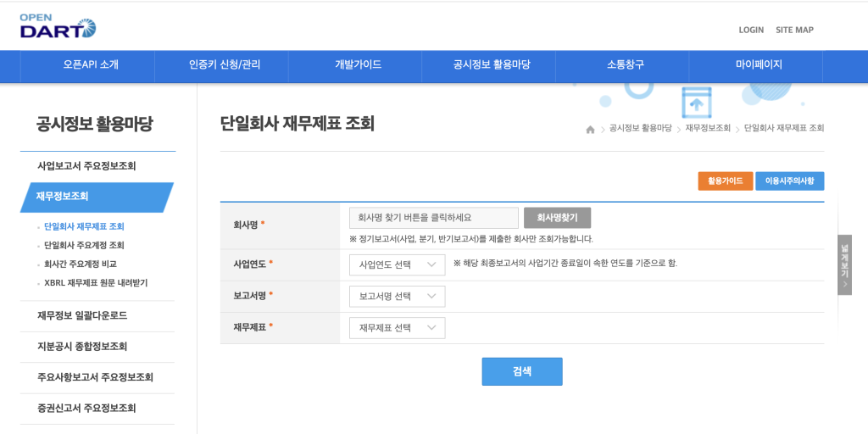Open the 개발가이드 menu
The height and width of the screenshot is (434, 868).
point(358,64)
